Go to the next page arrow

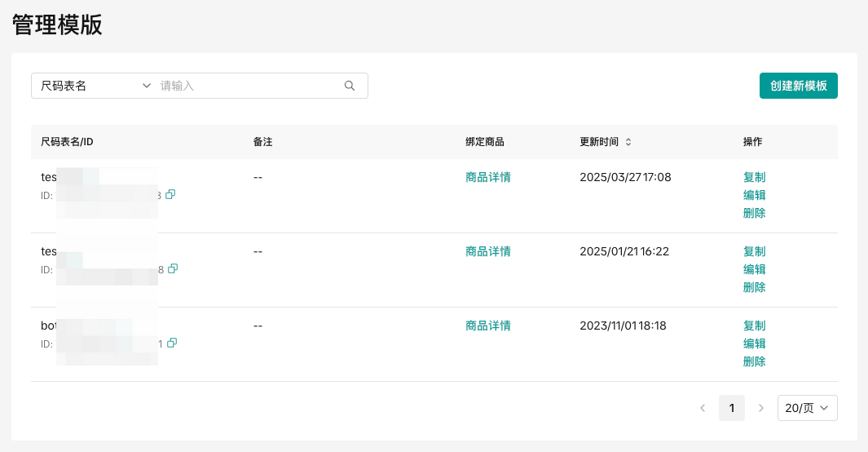pyautogui.click(x=761, y=408)
